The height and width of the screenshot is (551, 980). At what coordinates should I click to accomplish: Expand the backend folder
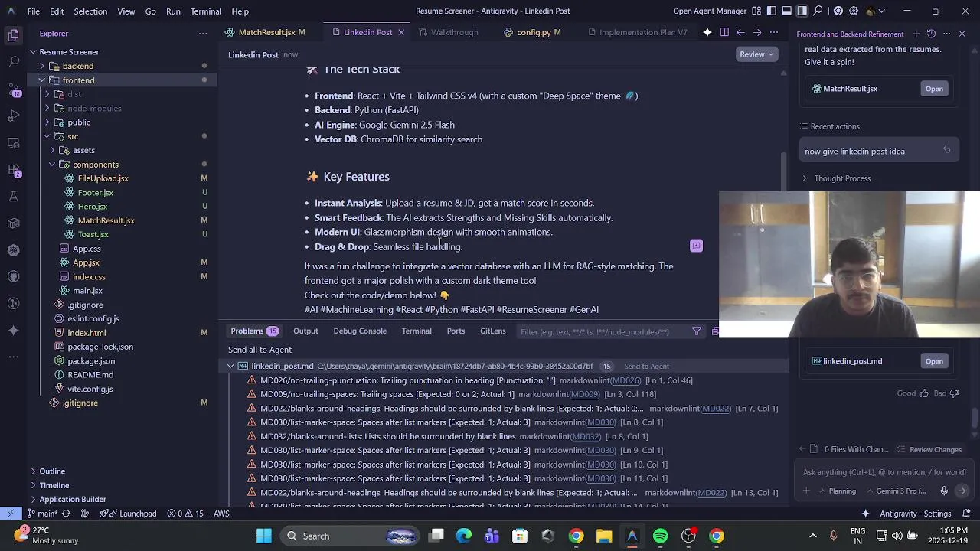pyautogui.click(x=41, y=66)
